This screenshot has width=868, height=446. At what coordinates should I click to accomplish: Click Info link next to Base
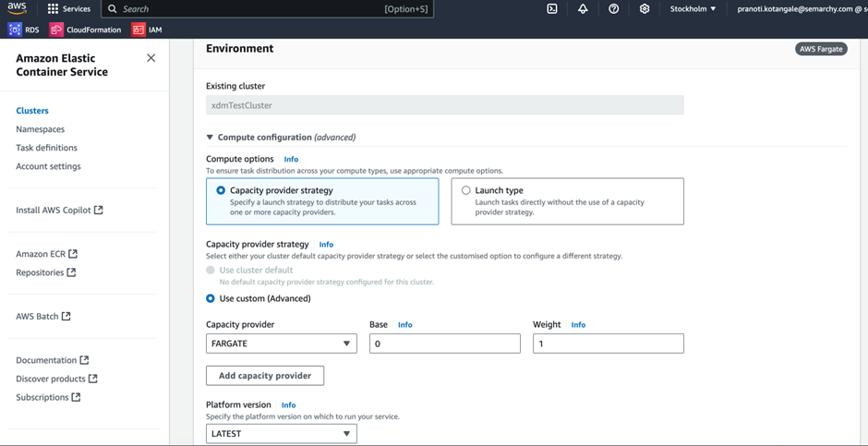click(x=405, y=325)
